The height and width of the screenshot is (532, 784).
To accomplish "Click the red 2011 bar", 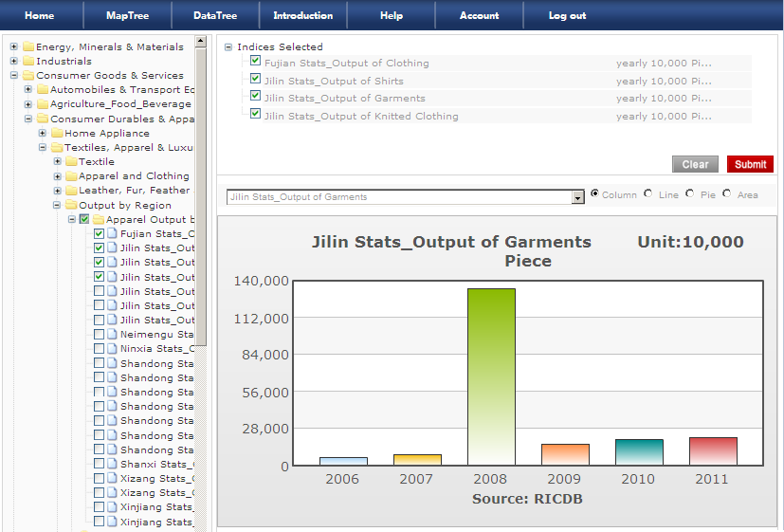I will pos(713,451).
